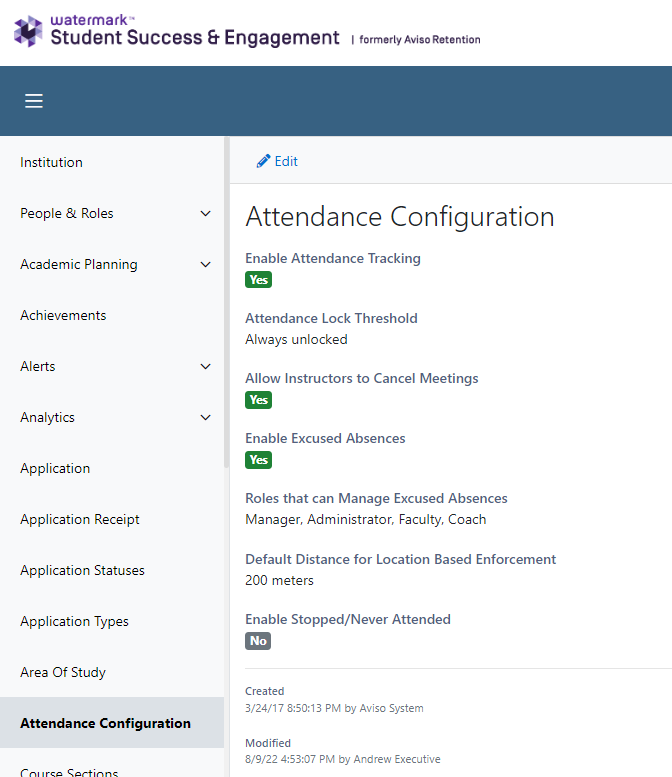Click the Attendance Configuration page heading
The image size is (672, 777).
[400, 217]
